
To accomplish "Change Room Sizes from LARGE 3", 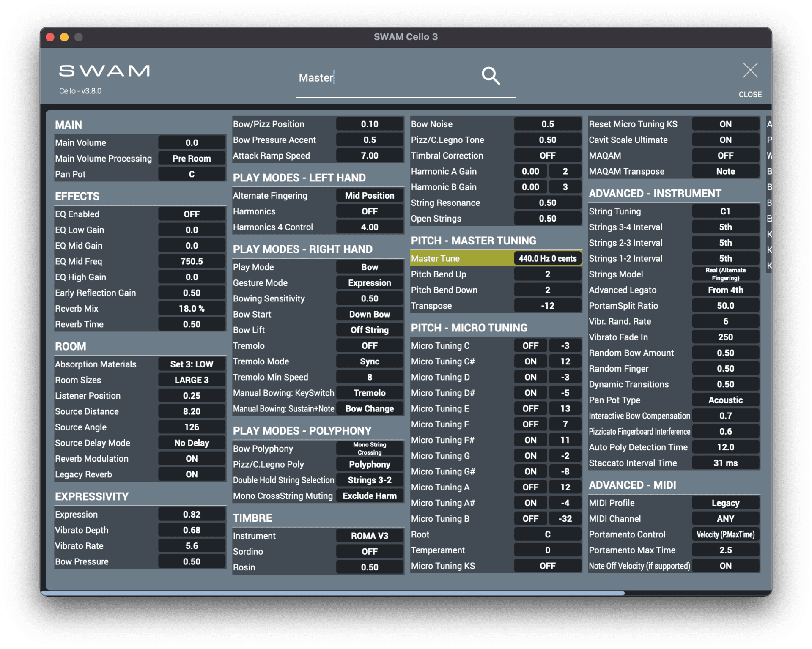I will (x=192, y=380).
